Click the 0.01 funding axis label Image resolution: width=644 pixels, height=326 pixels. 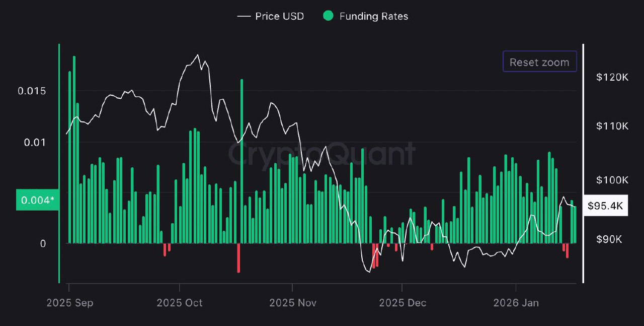(35, 143)
